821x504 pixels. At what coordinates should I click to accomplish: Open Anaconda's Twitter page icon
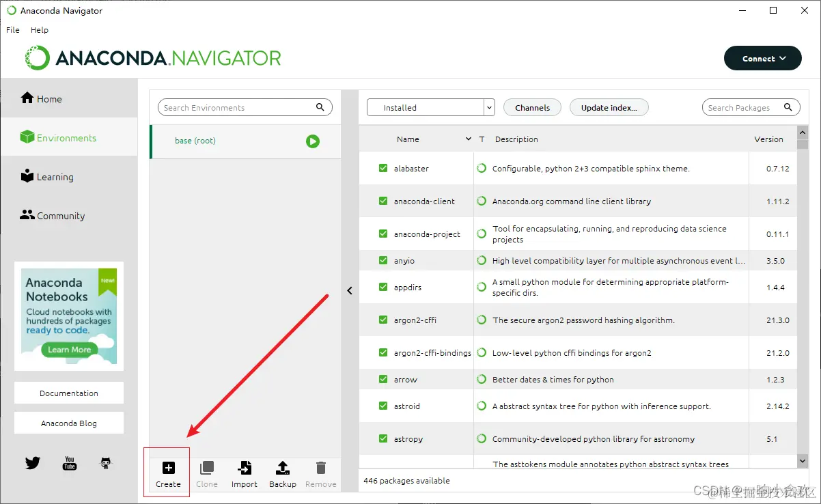coord(33,463)
